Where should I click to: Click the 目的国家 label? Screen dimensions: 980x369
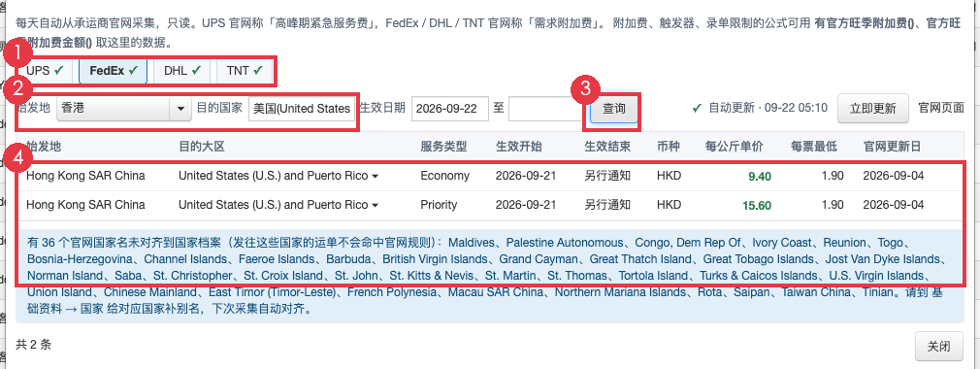pyautogui.click(x=219, y=108)
